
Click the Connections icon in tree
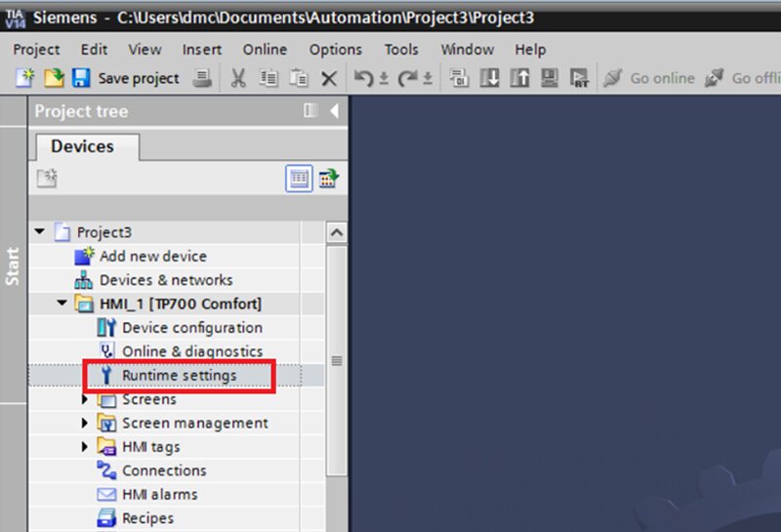(x=106, y=471)
